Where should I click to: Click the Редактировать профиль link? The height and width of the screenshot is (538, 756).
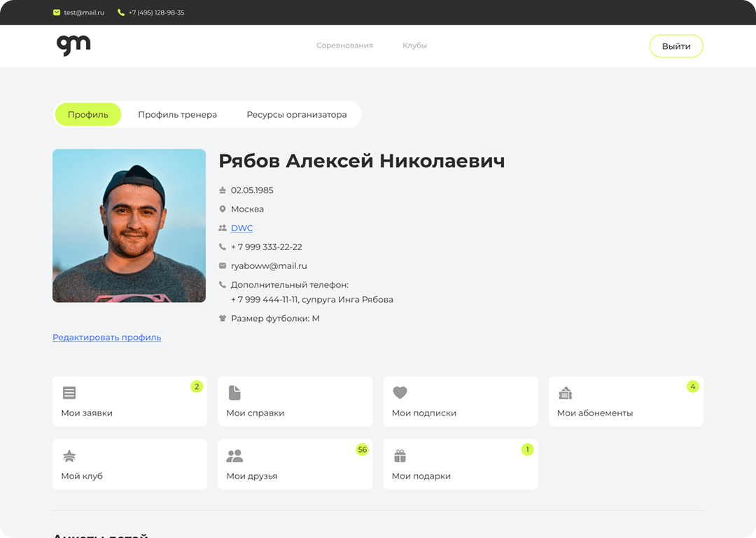coord(106,338)
